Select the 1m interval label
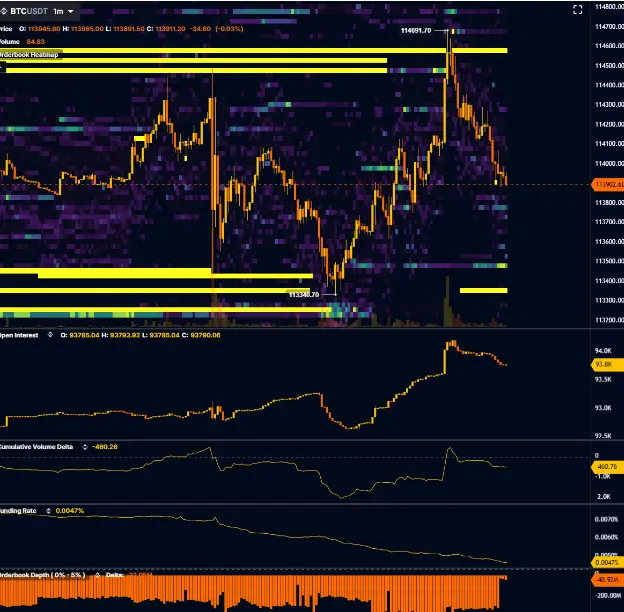Image resolution: width=624 pixels, height=612 pixels. pos(58,11)
